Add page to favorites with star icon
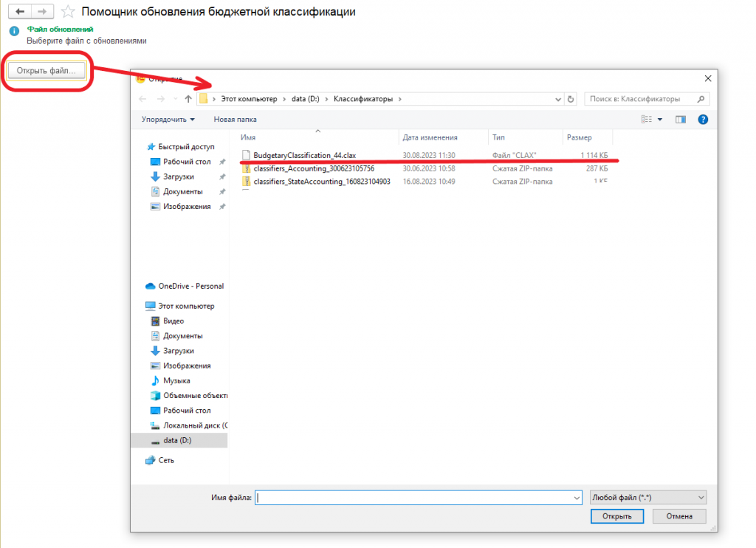Screen dimensions: 756x548 coord(68,12)
